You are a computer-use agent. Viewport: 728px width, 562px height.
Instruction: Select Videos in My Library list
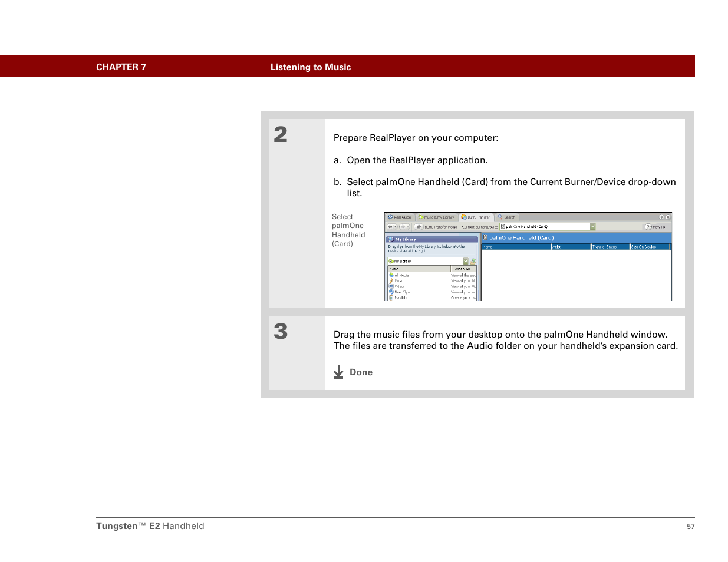pos(397,286)
